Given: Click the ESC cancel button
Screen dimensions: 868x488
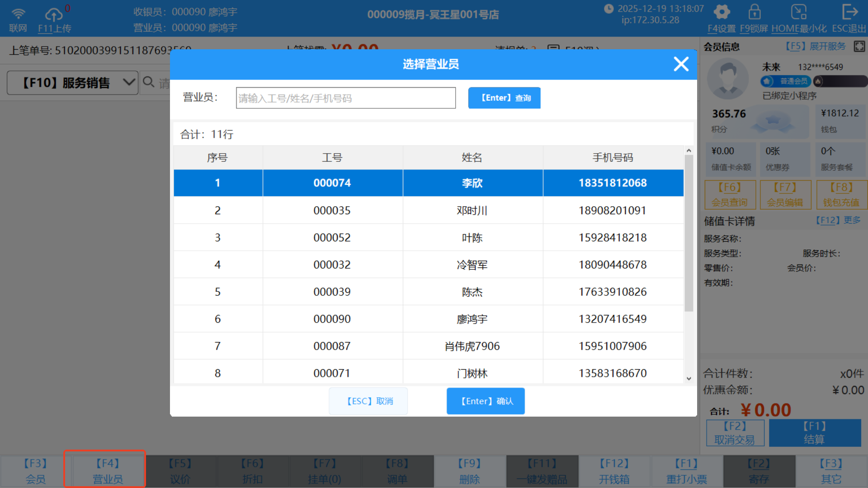Looking at the screenshot, I should click(368, 401).
